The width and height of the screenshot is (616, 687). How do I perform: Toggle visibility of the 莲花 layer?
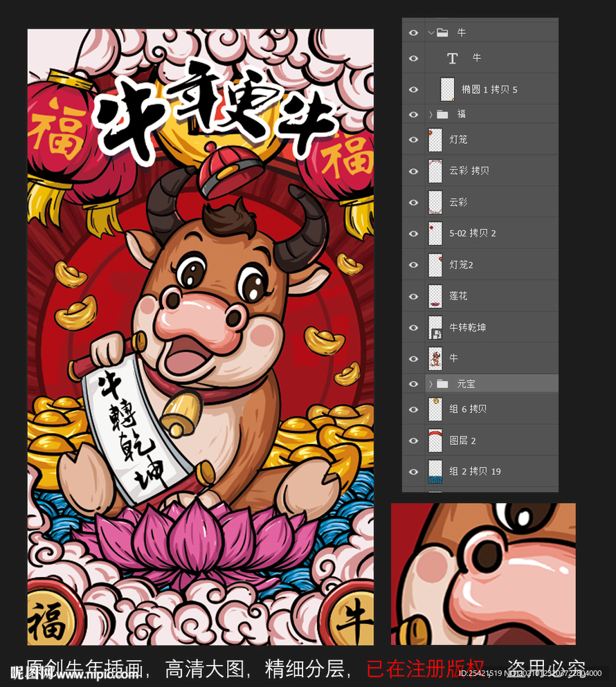pyautogui.click(x=413, y=295)
